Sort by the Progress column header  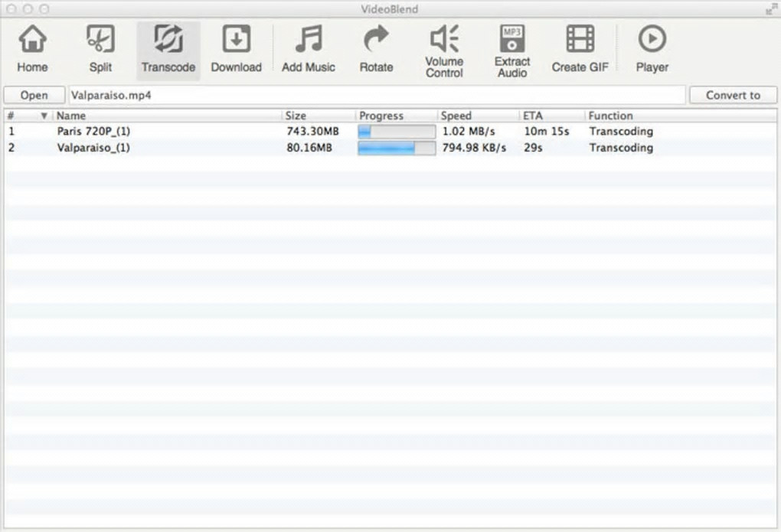tap(397, 116)
